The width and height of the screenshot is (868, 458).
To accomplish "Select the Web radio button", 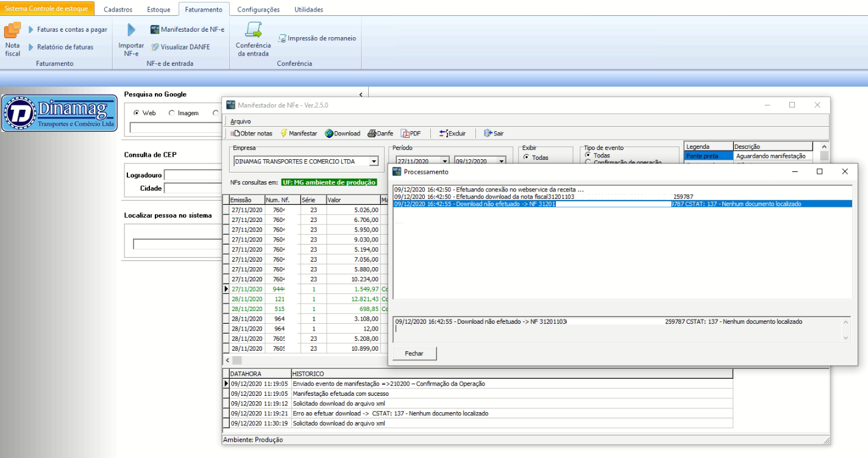I will [137, 113].
